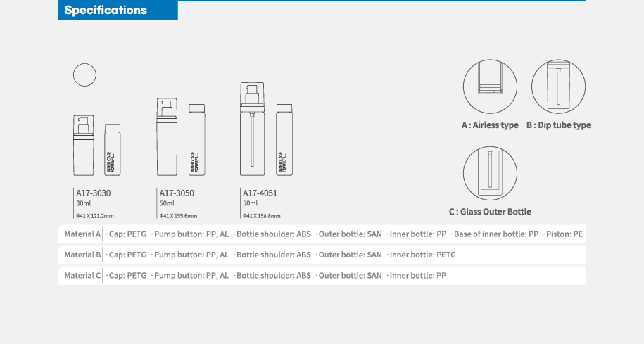This screenshot has width=644, height=344.
Task: Click the 'A : Airless type' label
Action: tap(490, 125)
